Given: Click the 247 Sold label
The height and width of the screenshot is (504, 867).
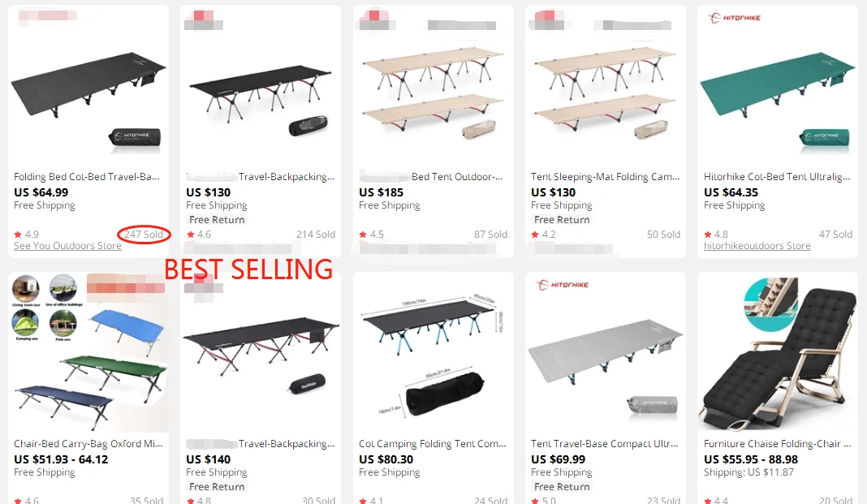Looking at the screenshot, I should coord(144,235).
